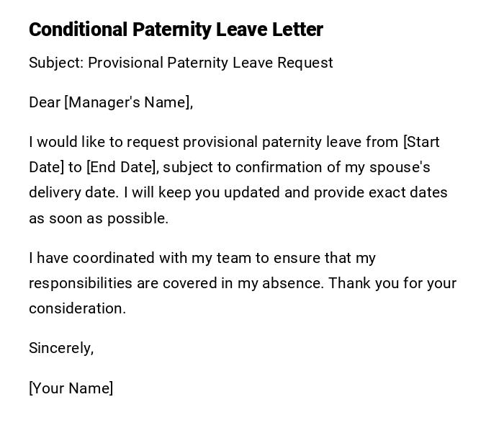Click the word Dear in the greeting

tap(45, 102)
